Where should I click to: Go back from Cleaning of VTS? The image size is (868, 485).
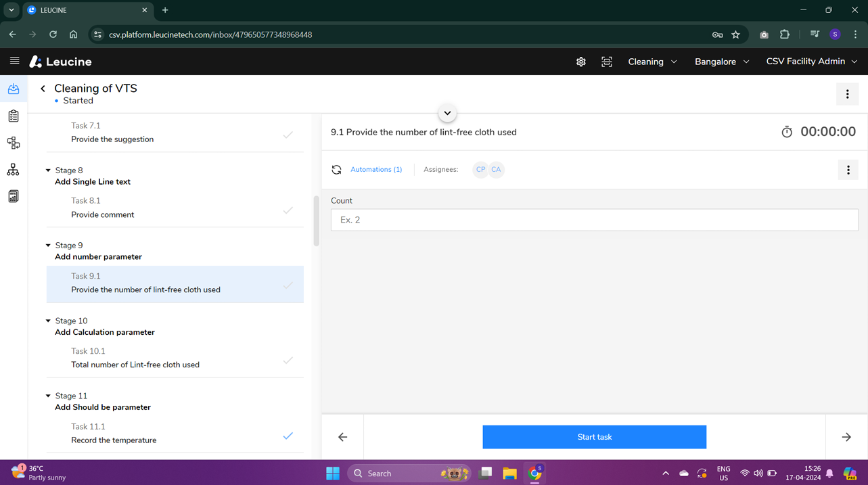tap(43, 89)
